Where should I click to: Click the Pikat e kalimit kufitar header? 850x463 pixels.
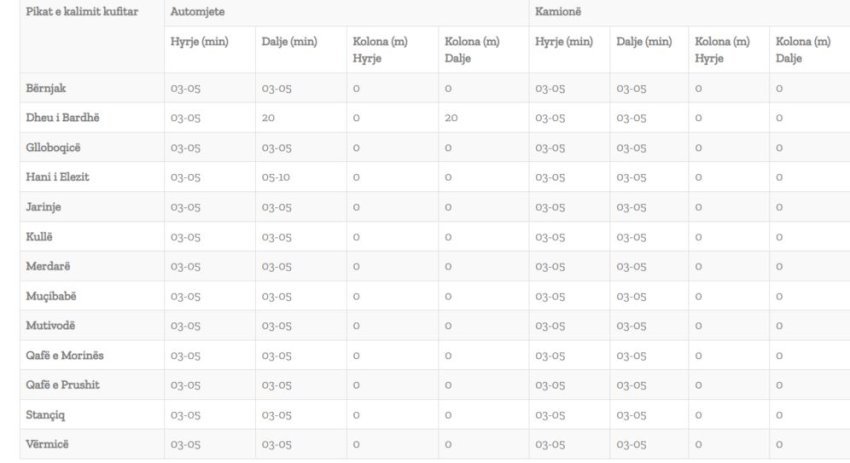click(x=82, y=12)
